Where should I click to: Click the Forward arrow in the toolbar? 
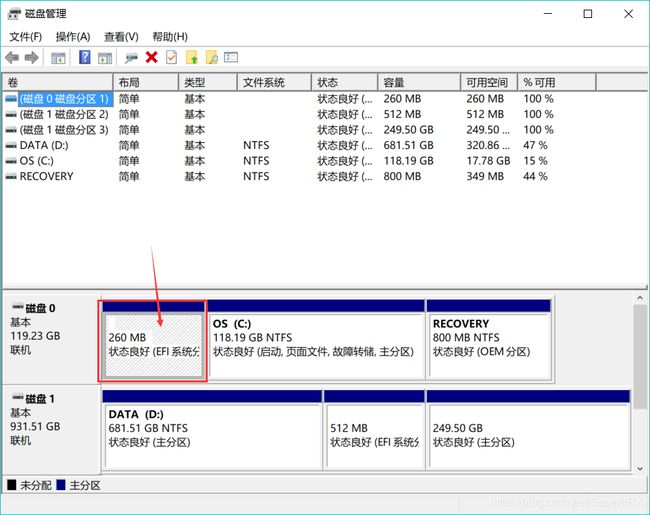(x=32, y=58)
